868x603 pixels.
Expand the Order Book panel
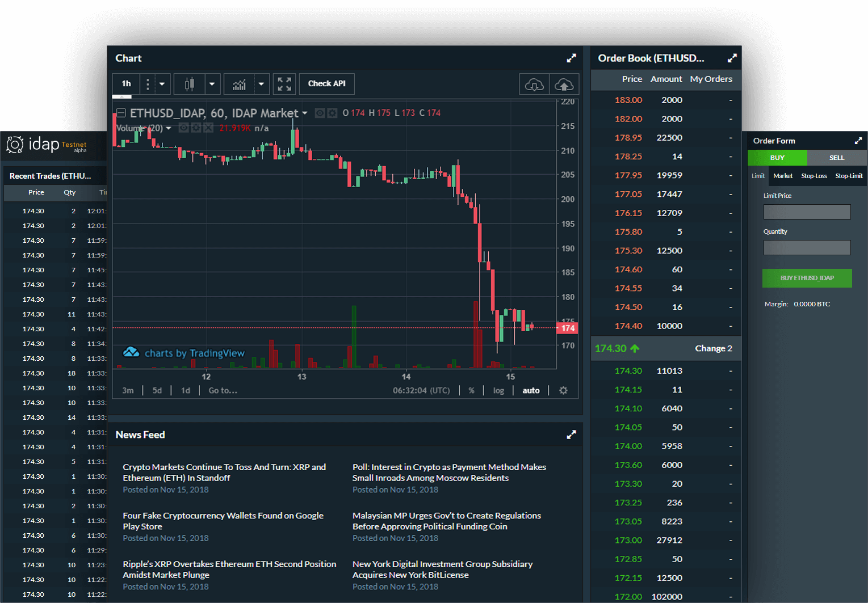732,58
